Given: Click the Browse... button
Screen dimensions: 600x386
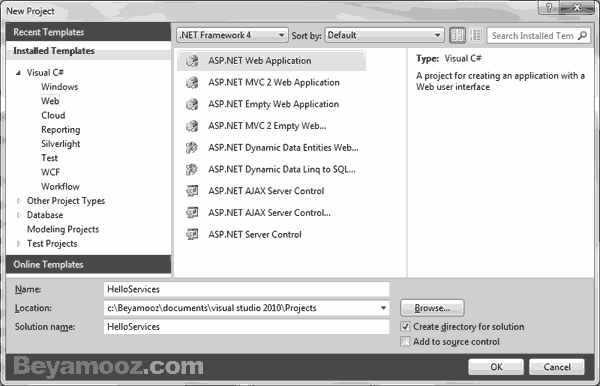Looking at the screenshot, I should pyautogui.click(x=432, y=308).
